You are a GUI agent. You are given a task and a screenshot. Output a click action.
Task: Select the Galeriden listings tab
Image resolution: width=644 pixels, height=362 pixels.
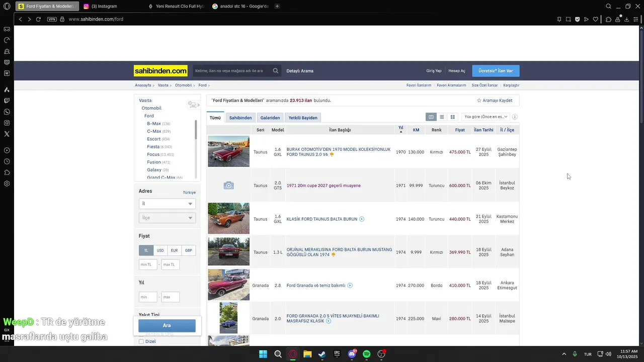click(x=270, y=118)
